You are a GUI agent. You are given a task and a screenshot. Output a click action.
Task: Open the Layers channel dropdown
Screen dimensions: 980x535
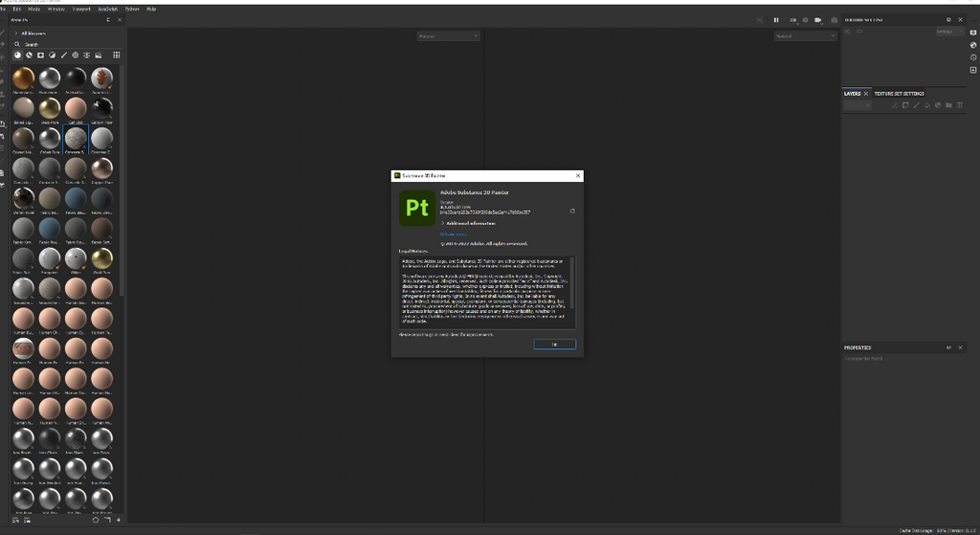(x=857, y=105)
